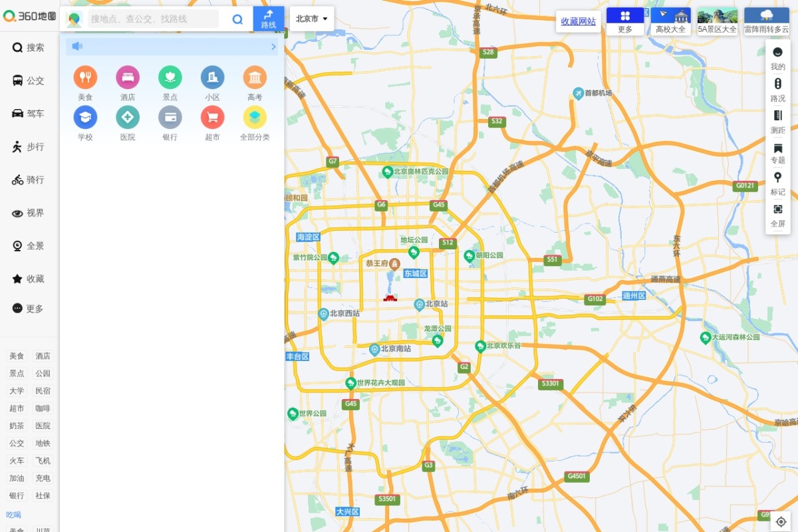Screen dimensions: 798x532
Task: Click the 充电 quick tag
Action: (x=43, y=478)
